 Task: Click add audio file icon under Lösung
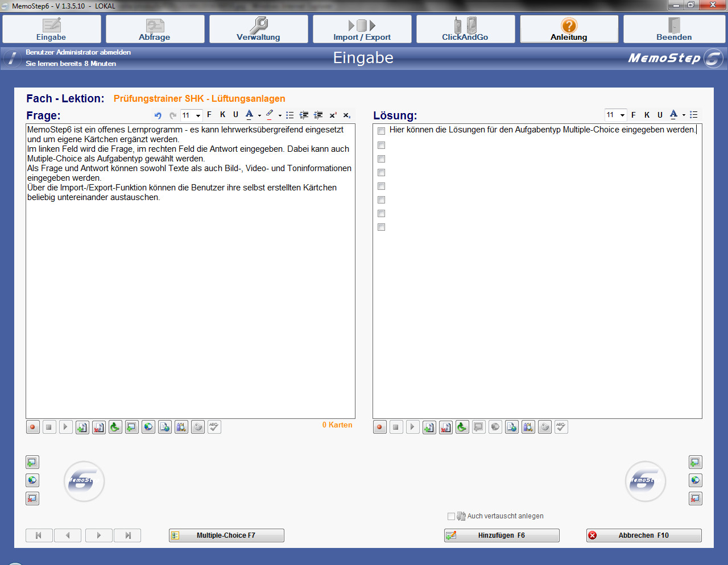(429, 427)
